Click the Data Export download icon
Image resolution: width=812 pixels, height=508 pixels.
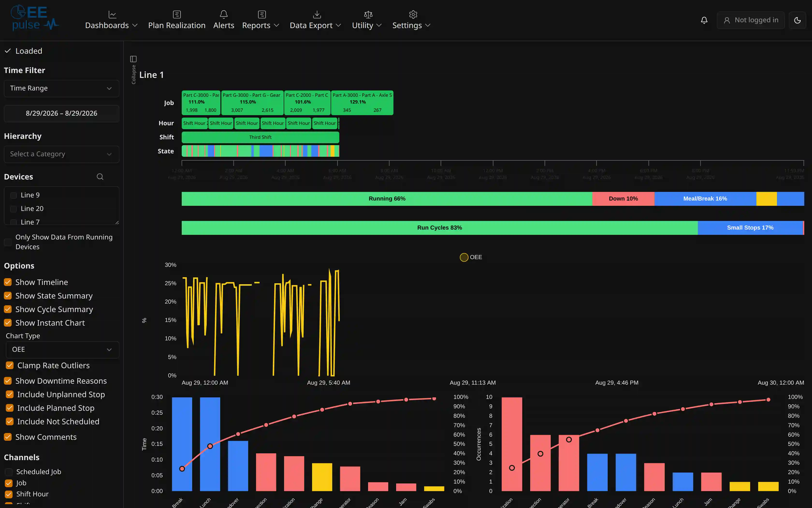317,15
